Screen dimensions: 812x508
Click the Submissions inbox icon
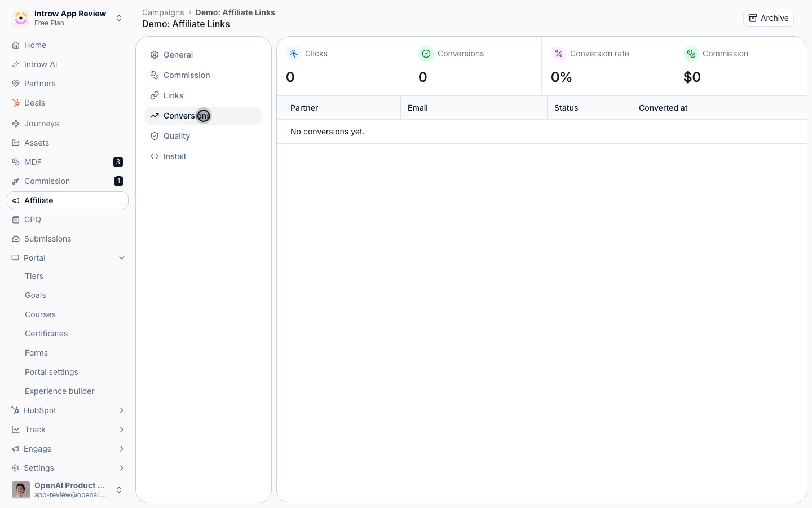coord(16,239)
